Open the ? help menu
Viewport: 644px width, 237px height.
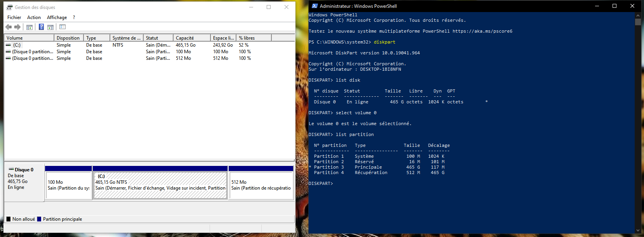click(74, 17)
